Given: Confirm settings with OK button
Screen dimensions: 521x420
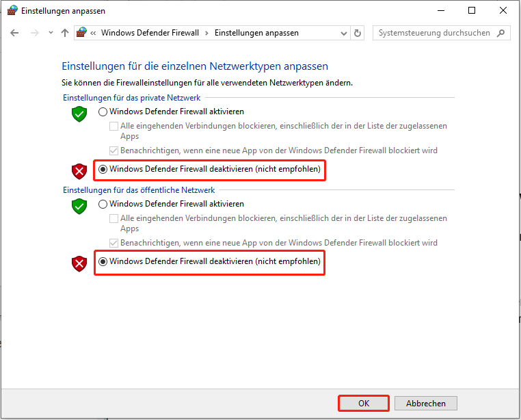Looking at the screenshot, I should click(364, 404).
